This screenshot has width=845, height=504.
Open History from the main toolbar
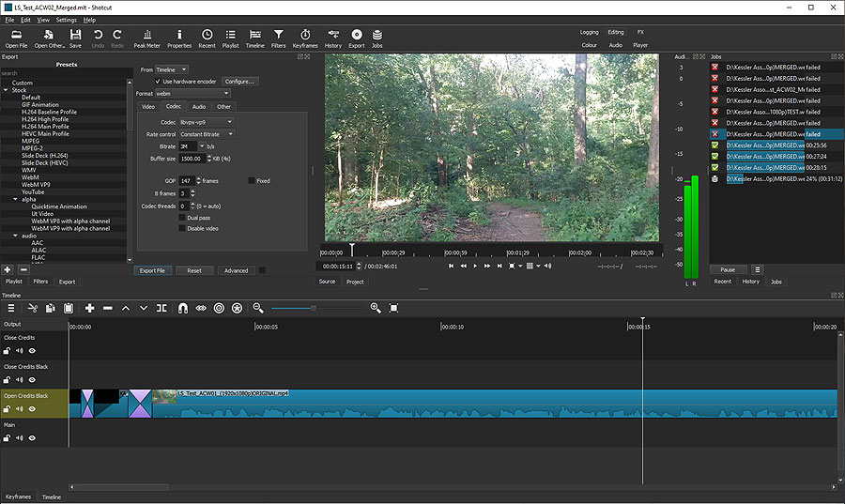333,38
